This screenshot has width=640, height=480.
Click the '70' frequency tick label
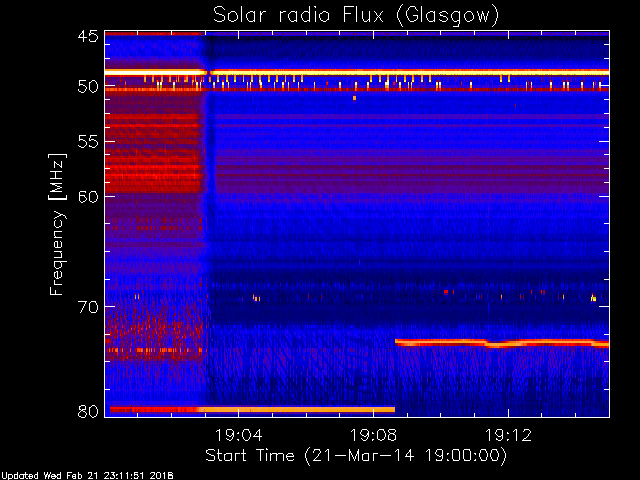(88, 307)
